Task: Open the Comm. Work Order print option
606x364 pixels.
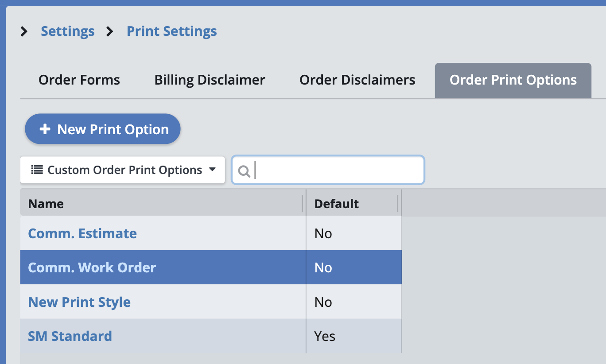Action: tap(92, 267)
